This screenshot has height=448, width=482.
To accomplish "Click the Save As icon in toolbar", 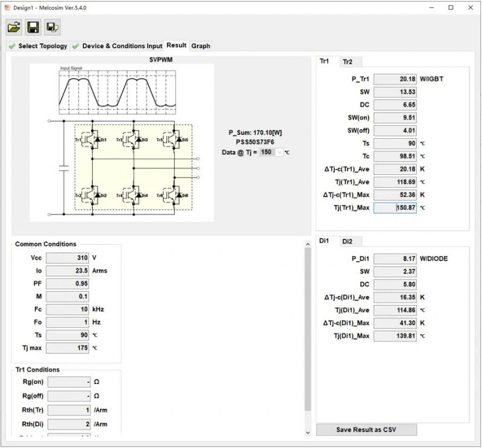I will pos(52,27).
